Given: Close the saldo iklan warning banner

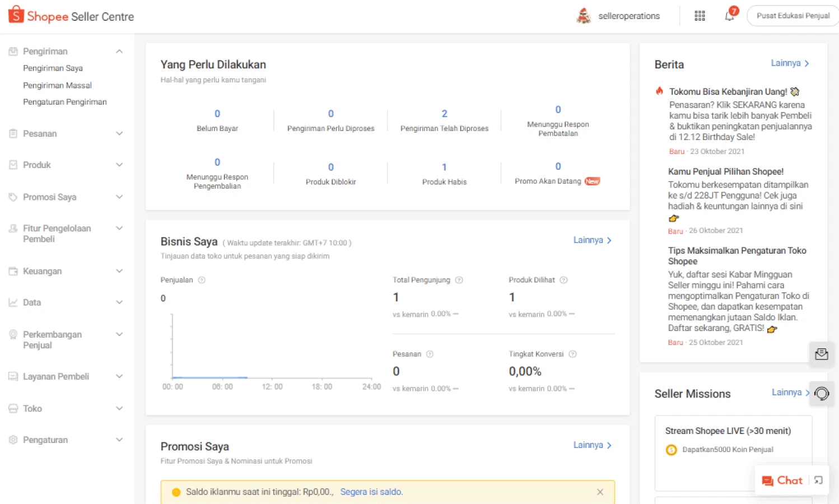Looking at the screenshot, I should tap(600, 492).
